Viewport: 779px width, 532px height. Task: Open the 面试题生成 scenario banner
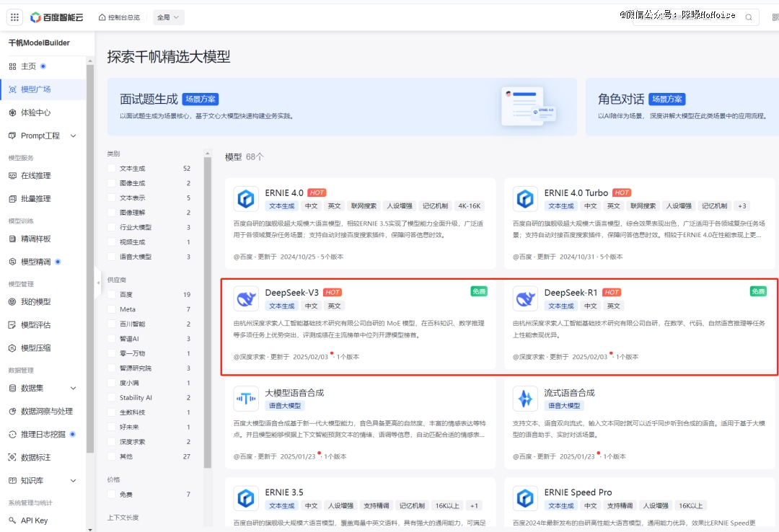pos(342,107)
